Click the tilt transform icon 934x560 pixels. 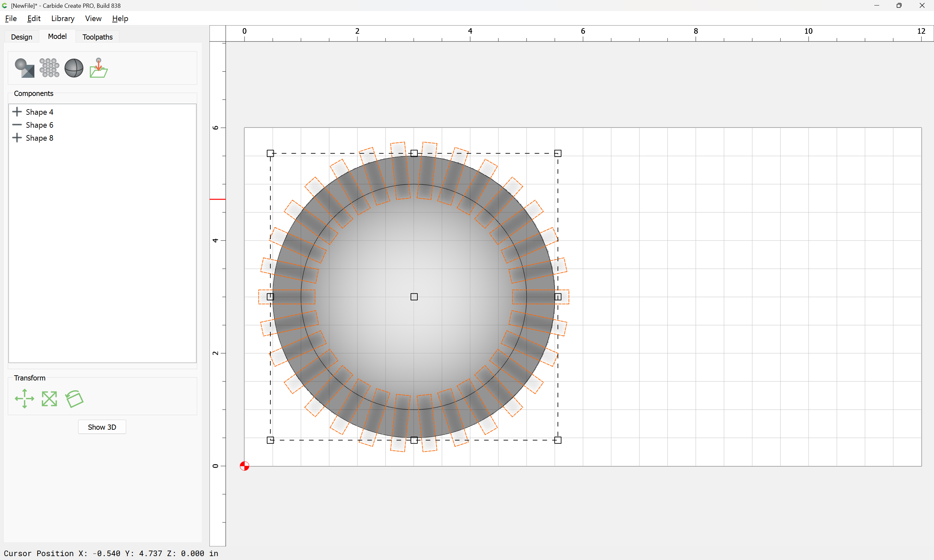point(74,399)
